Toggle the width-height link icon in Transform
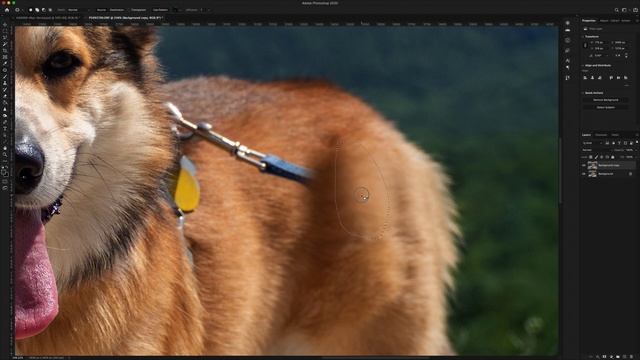Viewport: 640px width, 360px height. click(x=585, y=45)
